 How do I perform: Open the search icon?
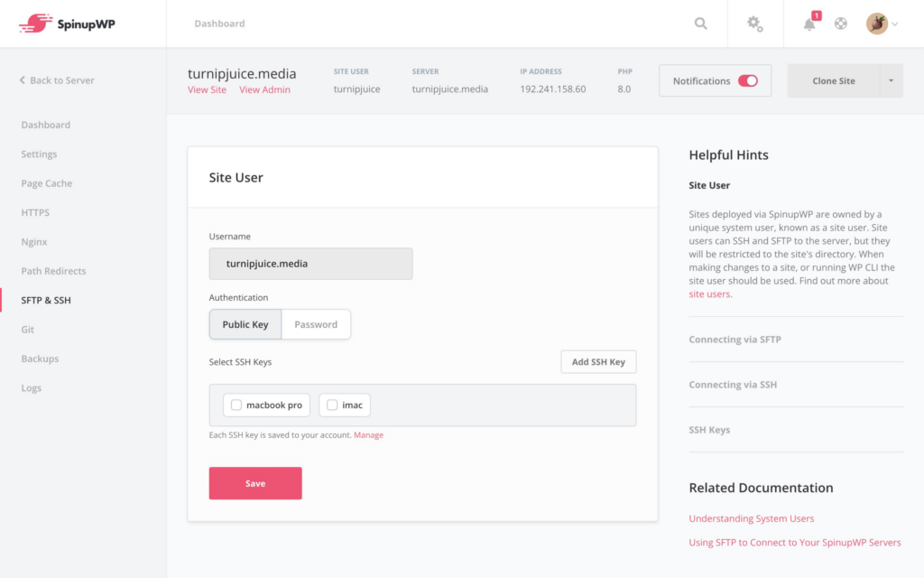click(x=700, y=23)
